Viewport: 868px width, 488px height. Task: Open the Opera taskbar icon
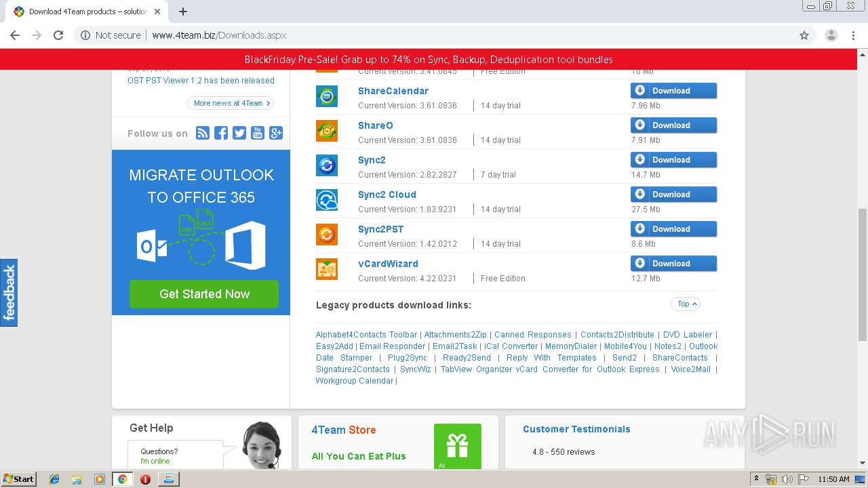point(145,479)
